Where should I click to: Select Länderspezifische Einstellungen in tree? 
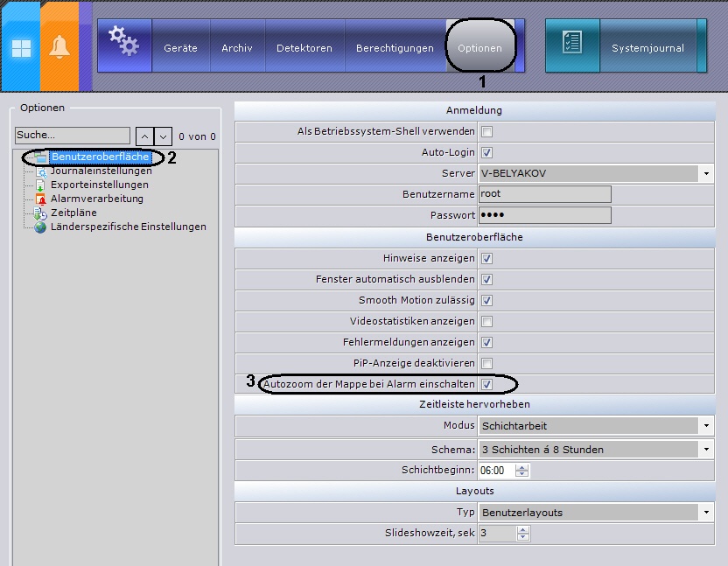point(128,227)
